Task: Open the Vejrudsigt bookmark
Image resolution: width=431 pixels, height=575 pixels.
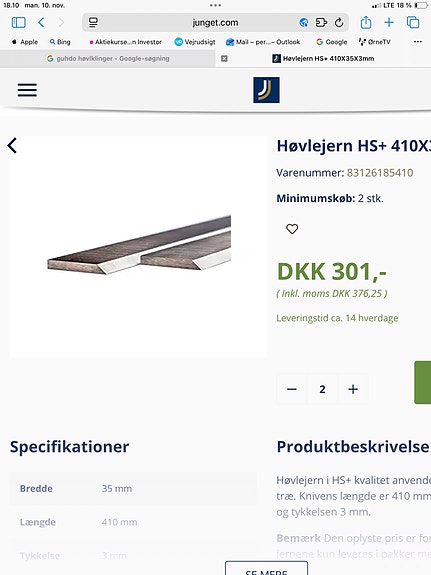Action: click(195, 42)
